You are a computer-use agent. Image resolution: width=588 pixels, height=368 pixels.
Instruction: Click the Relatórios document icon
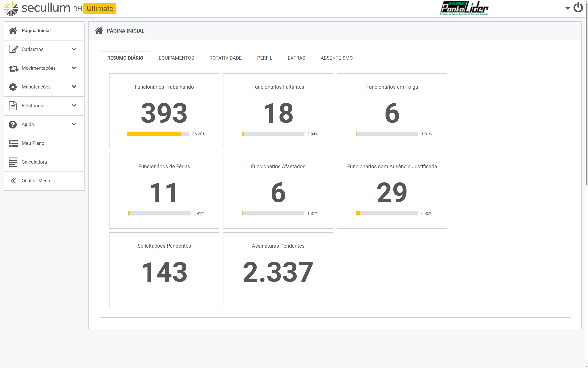[13, 106]
